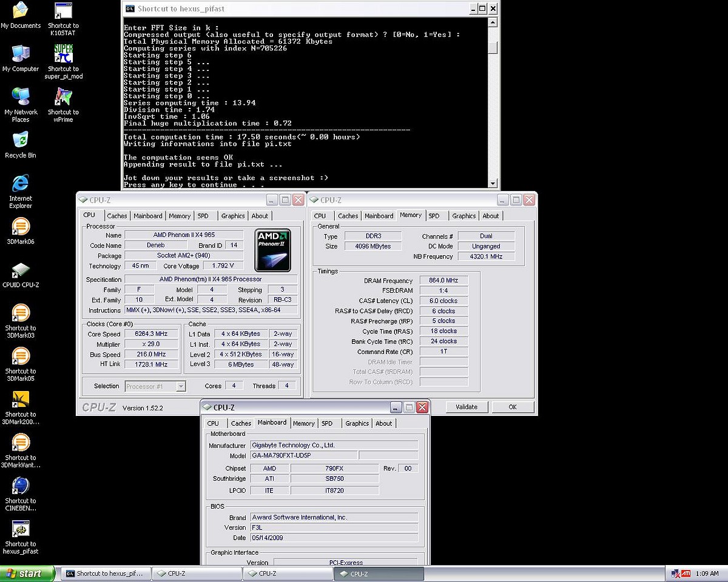
Task: Switch to hexus_pifast taskbar button
Action: (104, 574)
